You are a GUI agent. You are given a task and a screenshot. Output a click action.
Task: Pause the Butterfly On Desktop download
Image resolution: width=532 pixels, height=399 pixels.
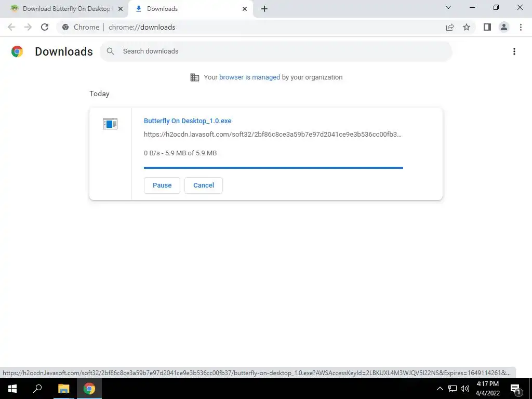point(162,185)
